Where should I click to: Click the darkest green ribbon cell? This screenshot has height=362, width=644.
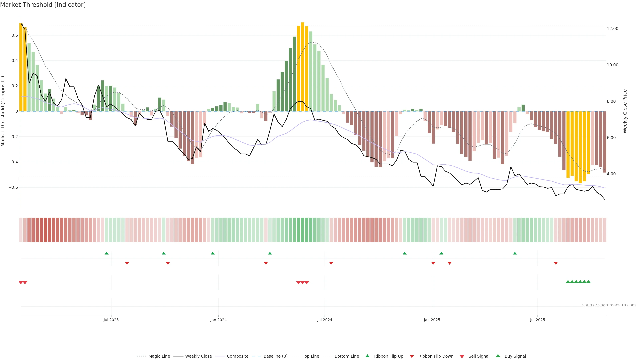pyautogui.click(x=303, y=230)
